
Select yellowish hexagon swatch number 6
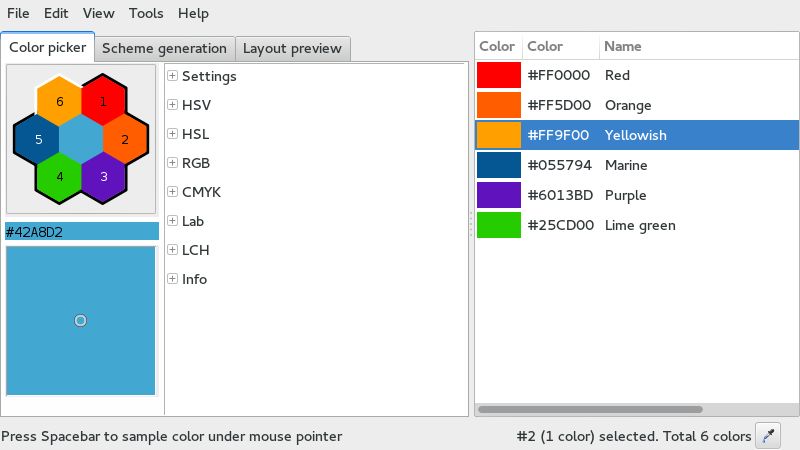[59, 101]
